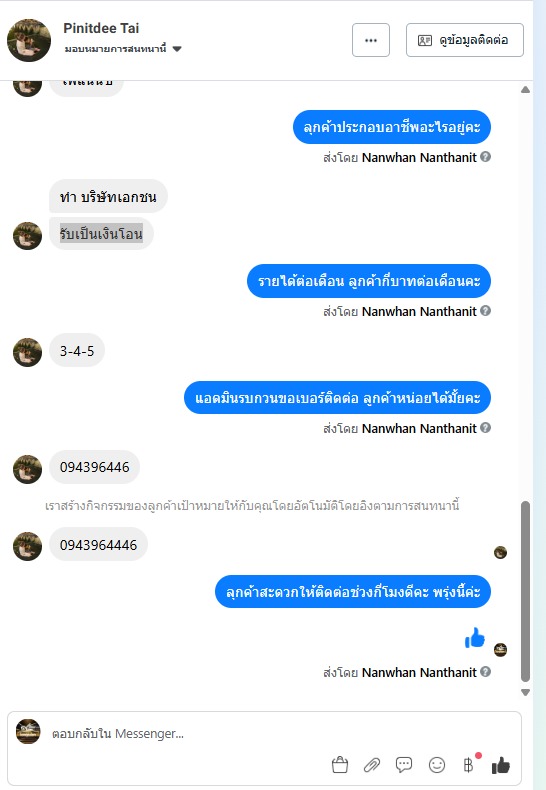Click the scroll up arrow of chat
The image size is (546, 790).
pyautogui.click(x=525, y=90)
